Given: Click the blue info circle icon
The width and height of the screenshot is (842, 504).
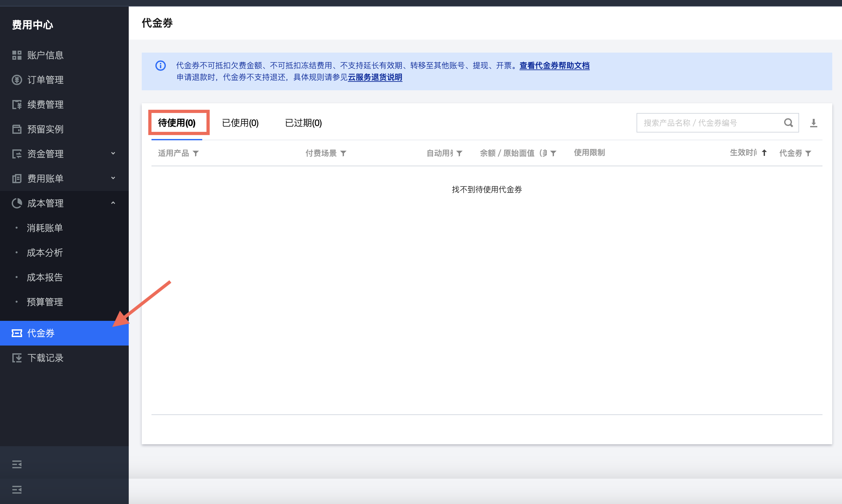Looking at the screenshot, I should tap(161, 66).
